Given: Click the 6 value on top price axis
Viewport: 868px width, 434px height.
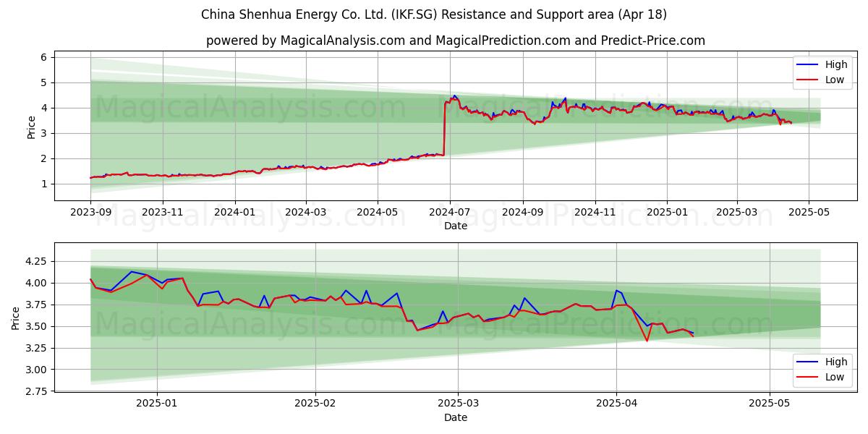Looking at the screenshot, I should [x=44, y=57].
